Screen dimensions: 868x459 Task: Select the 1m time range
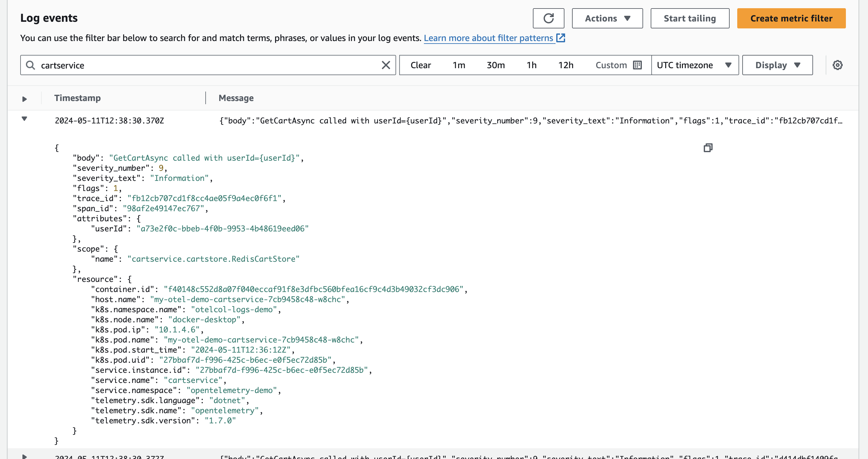(459, 65)
